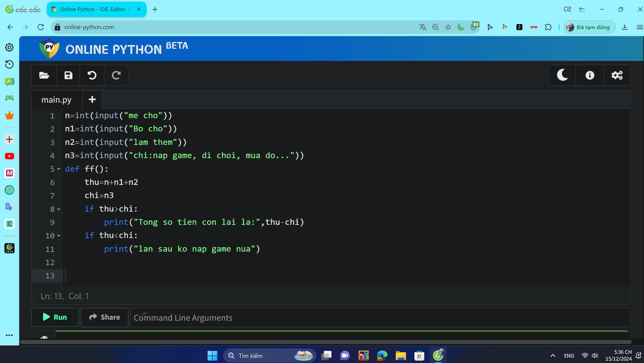Open the orange crown sidebar icon

coord(9,115)
